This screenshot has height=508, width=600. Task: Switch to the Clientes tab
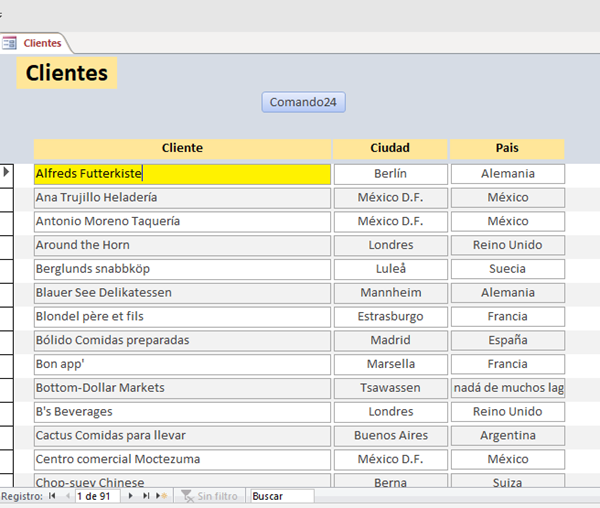point(42,43)
